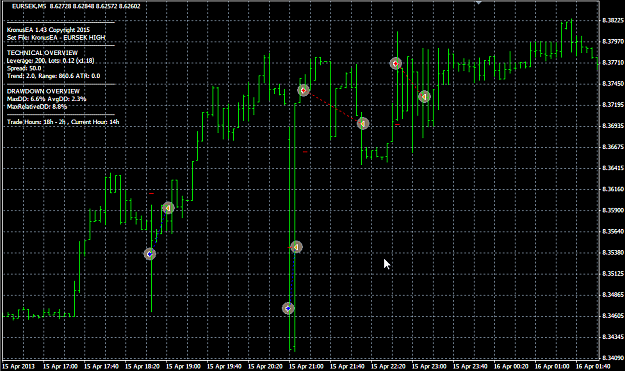
Task: Click the '15 Apr 20:20' time axis label
Action: pos(265,366)
